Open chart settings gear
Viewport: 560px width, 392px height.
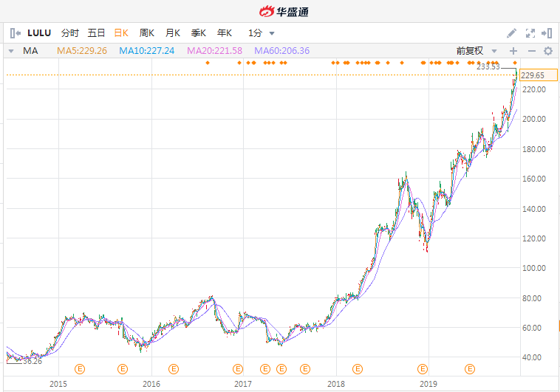coord(547,51)
